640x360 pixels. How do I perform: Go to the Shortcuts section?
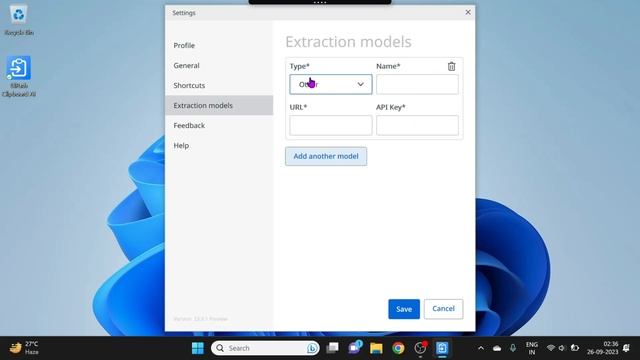[x=219, y=85]
